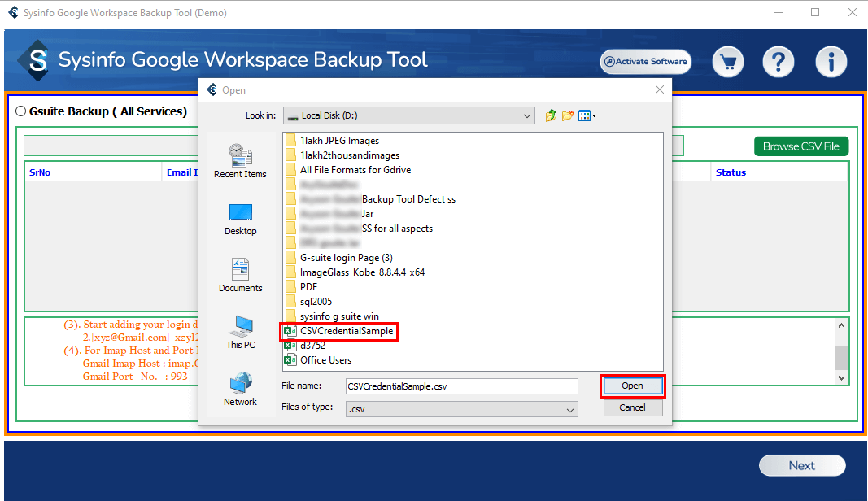The width and height of the screenshot is (868, 501).
Task: Open Recent Items in the sidebar
Action: point(240,161)
